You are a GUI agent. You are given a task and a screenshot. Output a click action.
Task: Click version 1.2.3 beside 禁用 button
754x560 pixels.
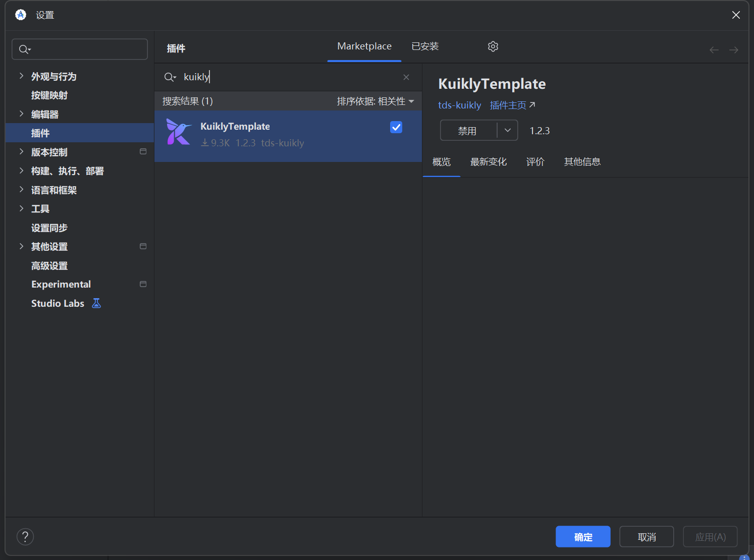[x=540, y=131]
